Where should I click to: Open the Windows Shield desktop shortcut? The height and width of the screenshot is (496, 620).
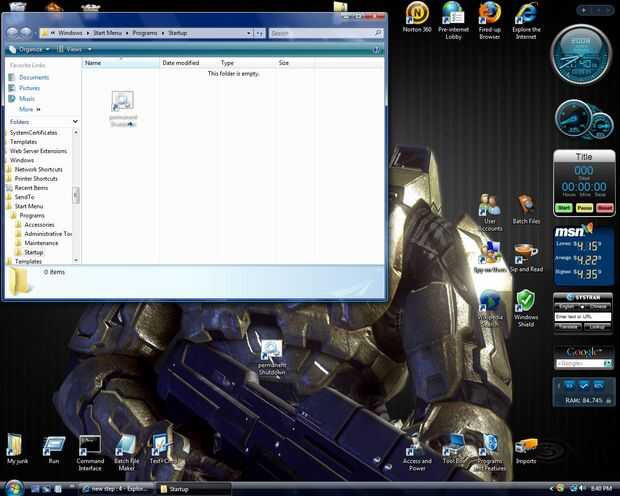[526, 308]
